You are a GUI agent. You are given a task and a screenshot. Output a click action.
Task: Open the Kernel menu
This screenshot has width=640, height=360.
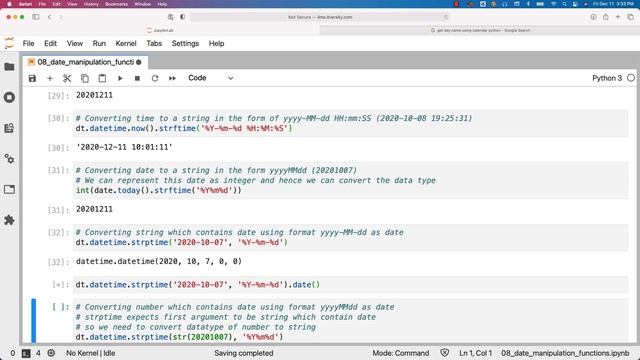(126, 43)
